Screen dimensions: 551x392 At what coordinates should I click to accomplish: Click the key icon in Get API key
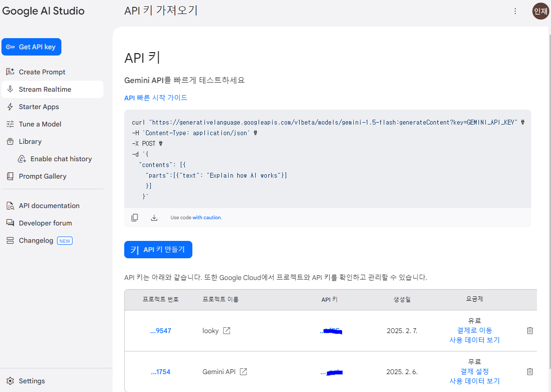coord(10,47)
